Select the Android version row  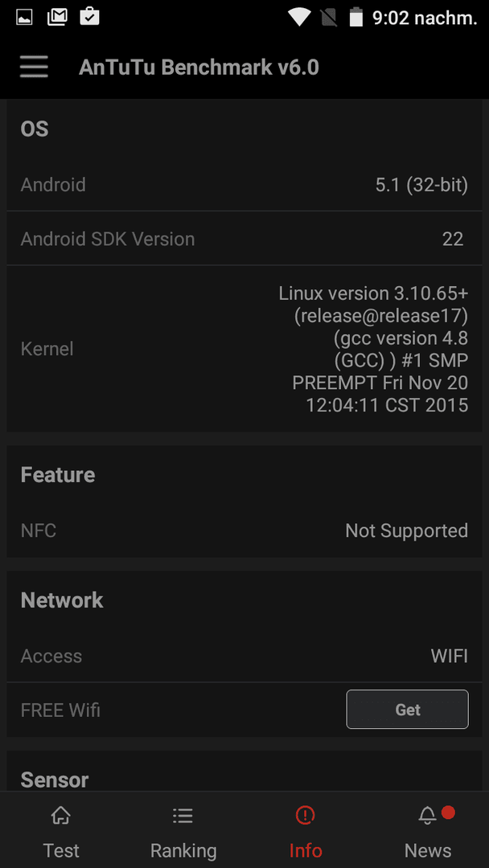coord(244,185)
